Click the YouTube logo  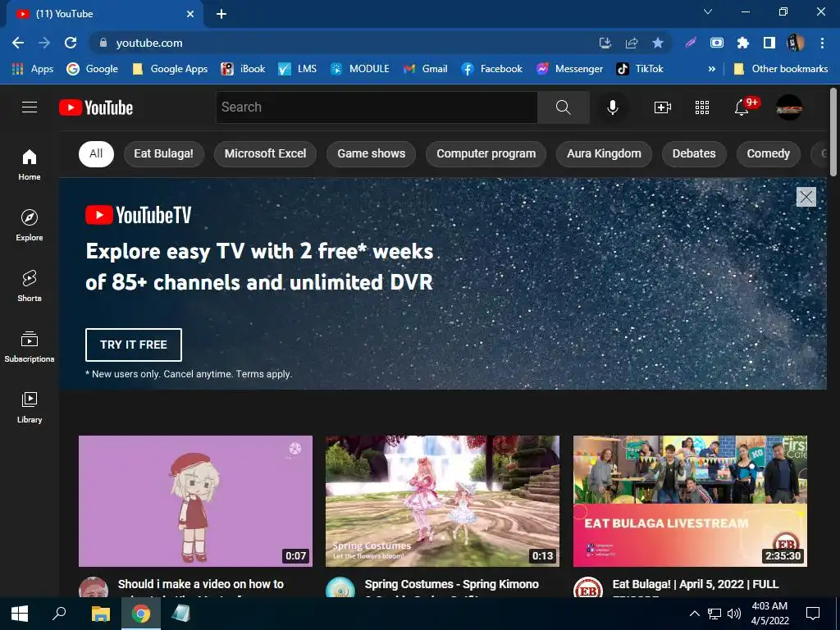pos(96,107)
